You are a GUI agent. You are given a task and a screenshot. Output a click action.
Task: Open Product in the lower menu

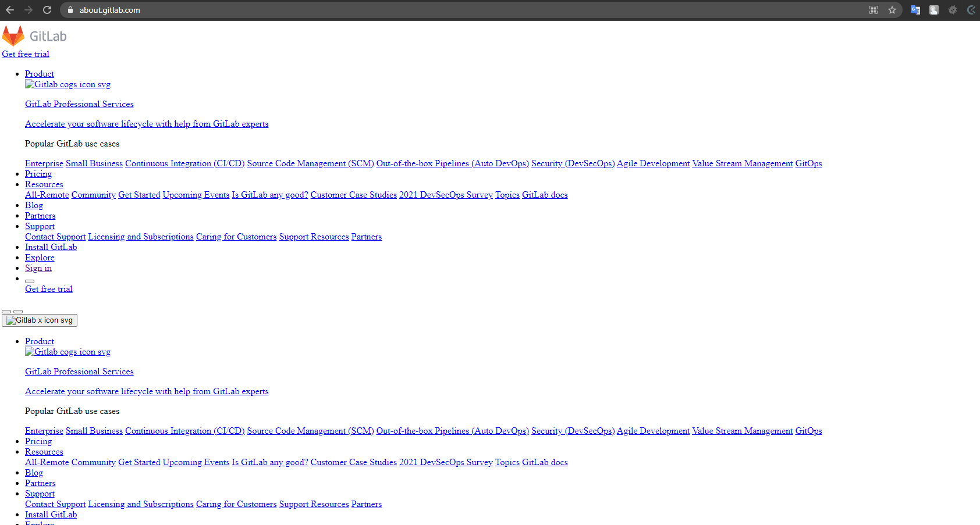point(40,341)
